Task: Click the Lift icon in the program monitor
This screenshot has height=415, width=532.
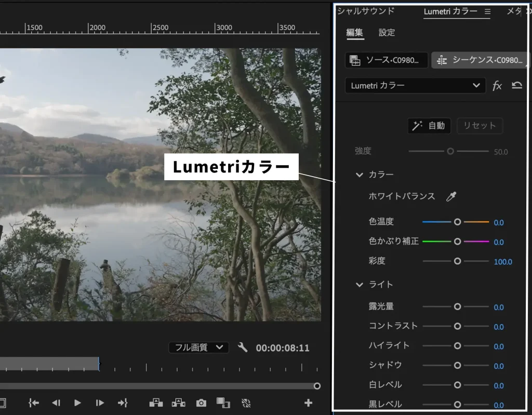Action: click(156, 403)
